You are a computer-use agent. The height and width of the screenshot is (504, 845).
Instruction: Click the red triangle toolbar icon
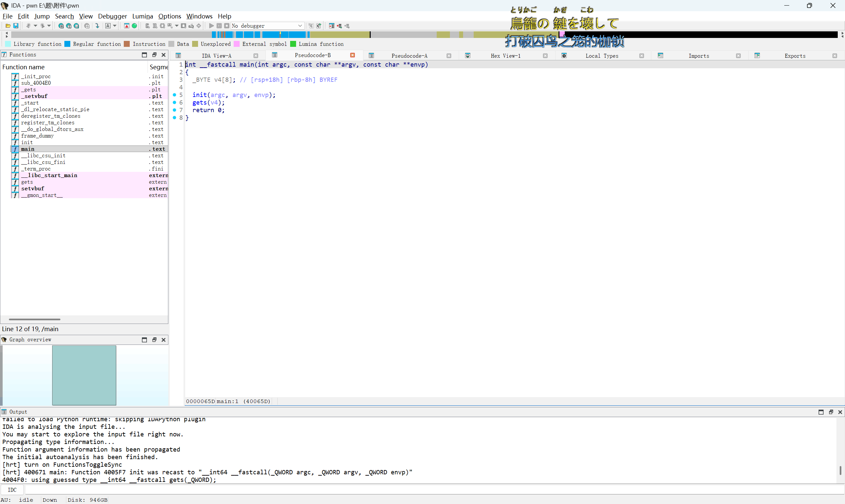pyautogui.click(x=127, y=26)
